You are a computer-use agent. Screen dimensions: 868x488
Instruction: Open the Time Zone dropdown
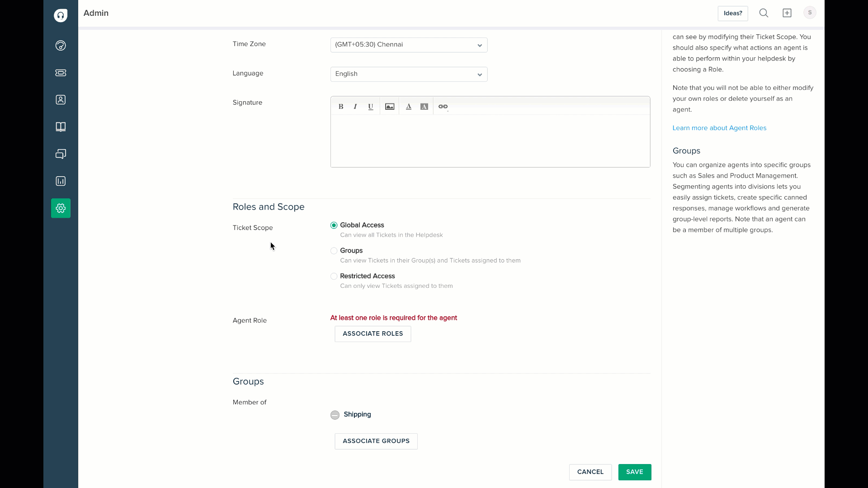tap(409, 45)
